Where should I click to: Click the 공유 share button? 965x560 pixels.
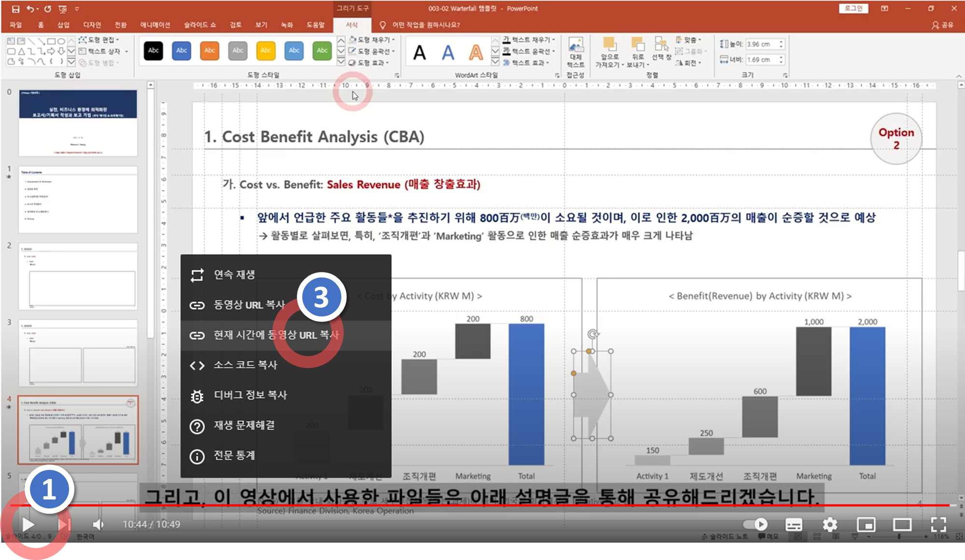[942, 25]
